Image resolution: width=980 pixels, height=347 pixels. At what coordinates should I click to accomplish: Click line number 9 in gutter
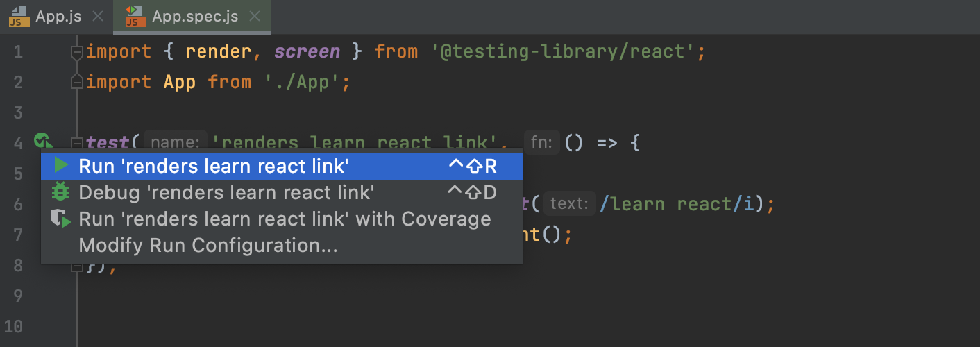18,296
